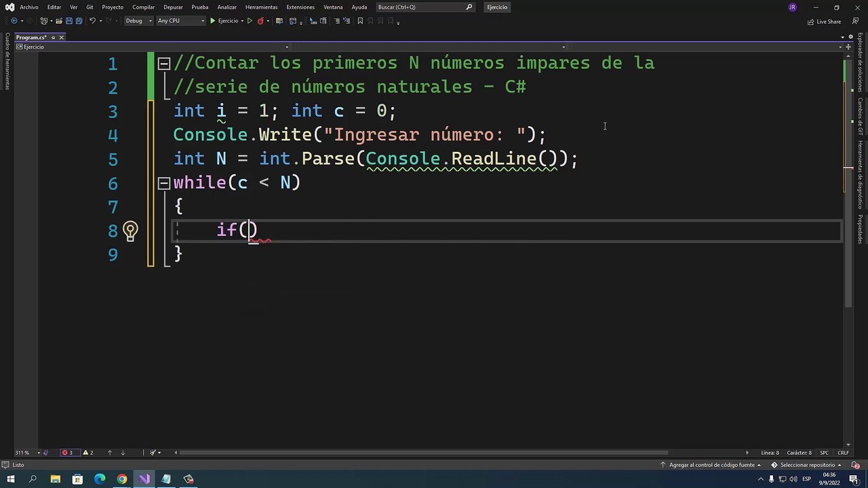Screen dimensions: 868x488
Task: Collapse the while block at line 6
Action: [164, 183]
